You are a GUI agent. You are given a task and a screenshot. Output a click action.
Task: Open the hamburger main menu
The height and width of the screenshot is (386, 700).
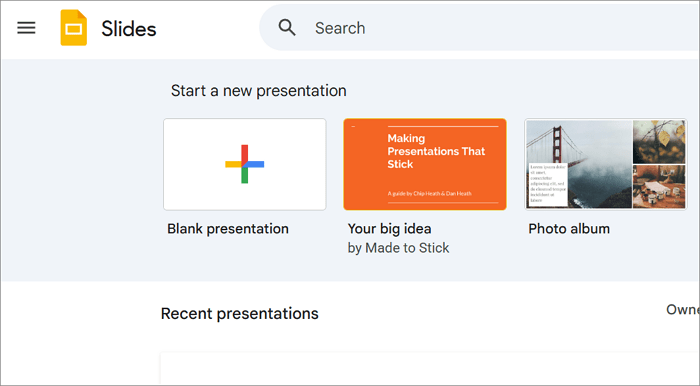click(26, 28)
